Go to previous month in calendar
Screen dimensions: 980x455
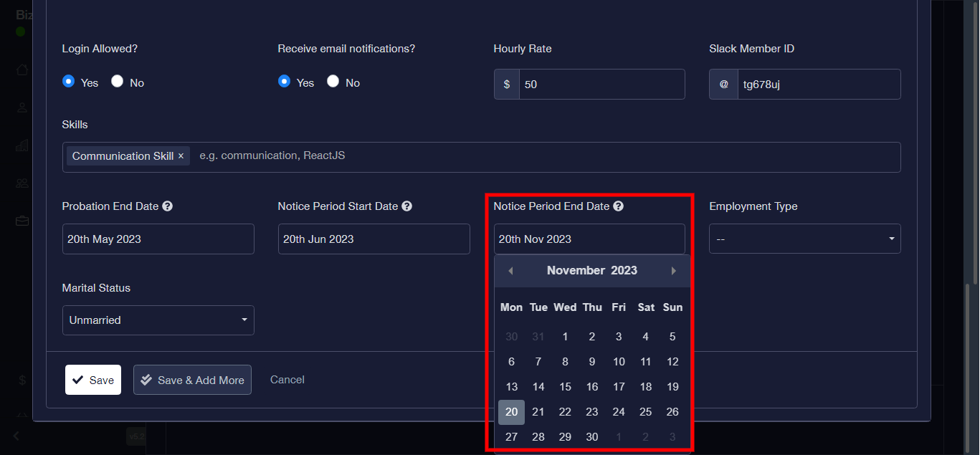click(510, 271)
